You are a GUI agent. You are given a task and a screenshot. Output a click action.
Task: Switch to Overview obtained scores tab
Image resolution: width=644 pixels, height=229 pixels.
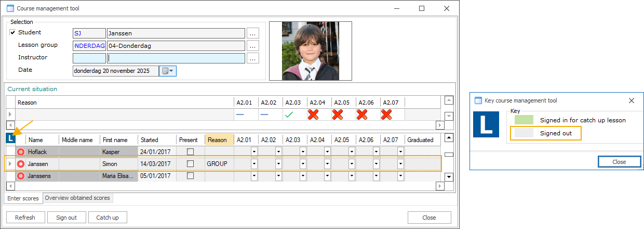click(77, 198)
